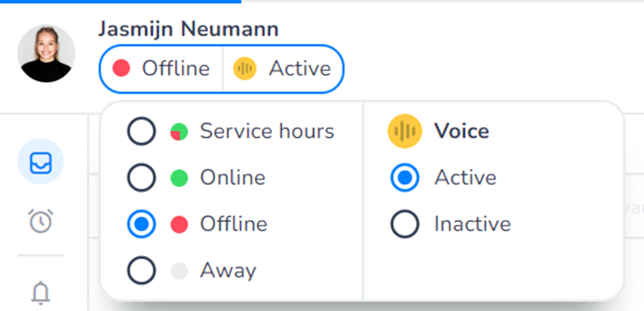Image resolution: width=644 pixels, height=311 pixels.
Task: Choose the Offline option in the status menu
Action: (x=233, y=224)
